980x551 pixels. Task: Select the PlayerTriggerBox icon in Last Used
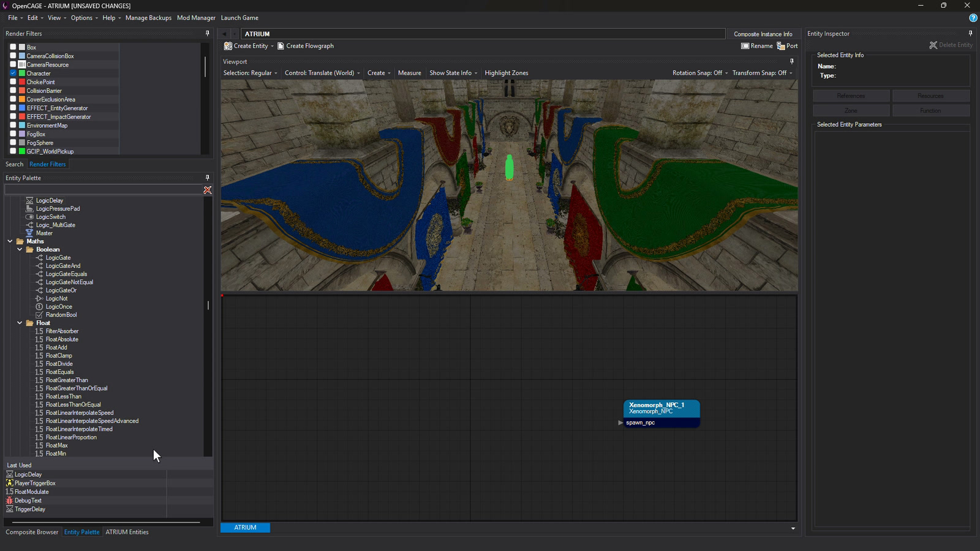[x=10, y=483]
